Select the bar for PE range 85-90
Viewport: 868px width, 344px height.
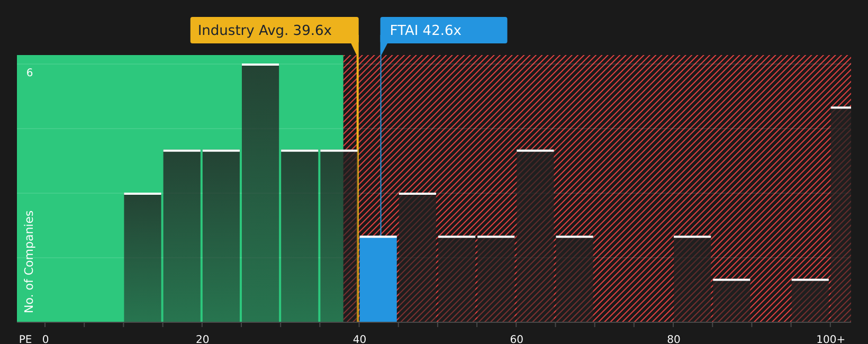[x=731, y=301]
